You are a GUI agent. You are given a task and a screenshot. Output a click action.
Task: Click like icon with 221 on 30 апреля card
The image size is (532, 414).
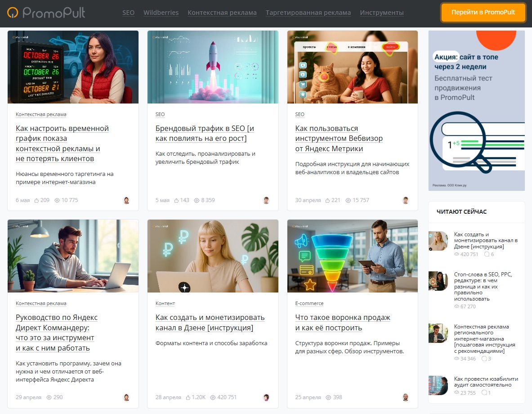coord(327,200)
